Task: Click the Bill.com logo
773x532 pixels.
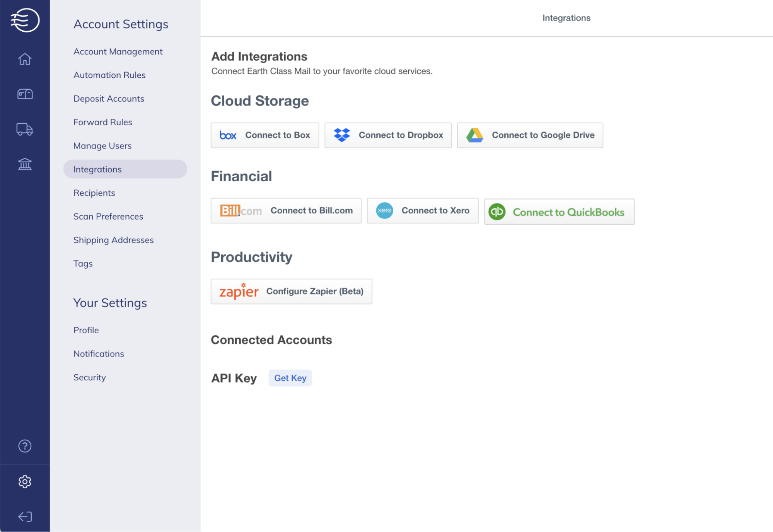Action: point(241,211)
